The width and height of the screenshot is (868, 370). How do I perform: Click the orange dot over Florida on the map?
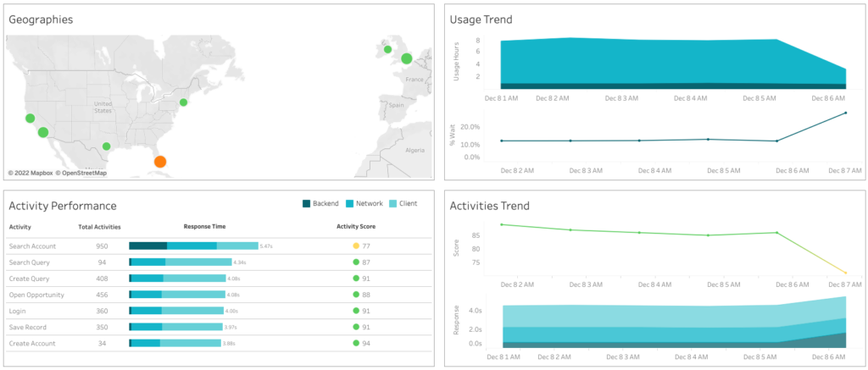pos(160,162)
